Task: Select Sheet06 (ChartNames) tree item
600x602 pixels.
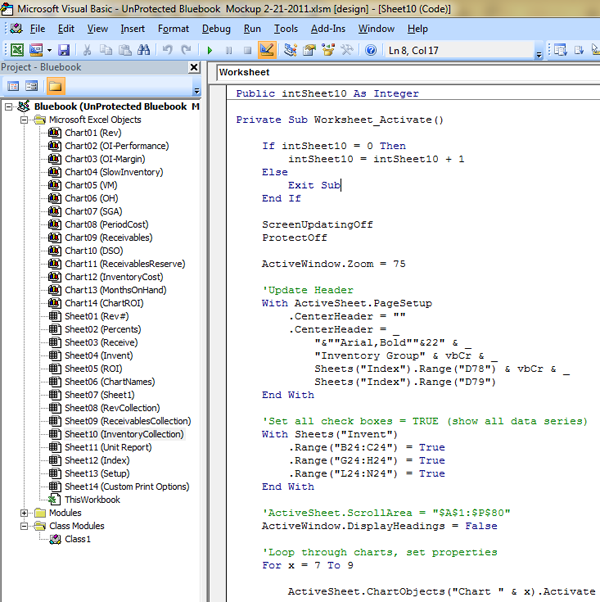Action: pyautogui.click(x=110, y=382)
